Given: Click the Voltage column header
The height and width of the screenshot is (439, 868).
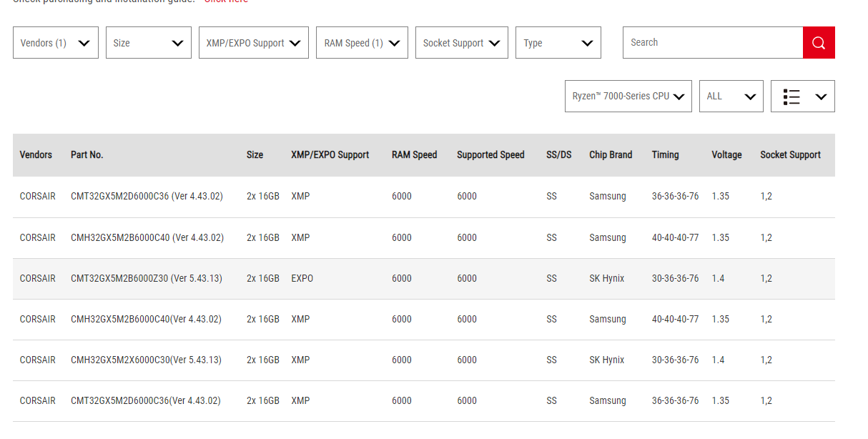Looking at the screenshot, I should 726,155.
